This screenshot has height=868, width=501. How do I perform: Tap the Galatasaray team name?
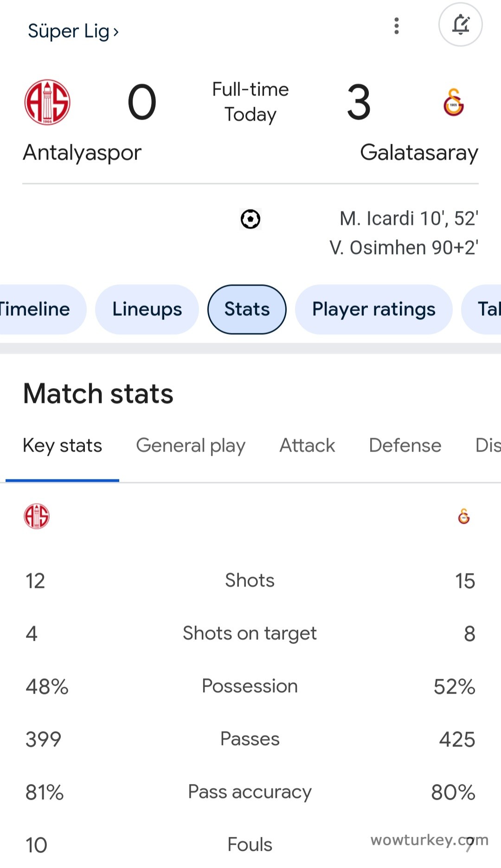(419, 153)
